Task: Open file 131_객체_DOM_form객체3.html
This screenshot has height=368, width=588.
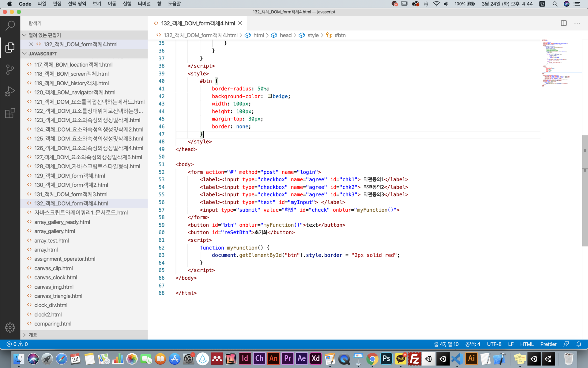Action: (x=84, y=194)
